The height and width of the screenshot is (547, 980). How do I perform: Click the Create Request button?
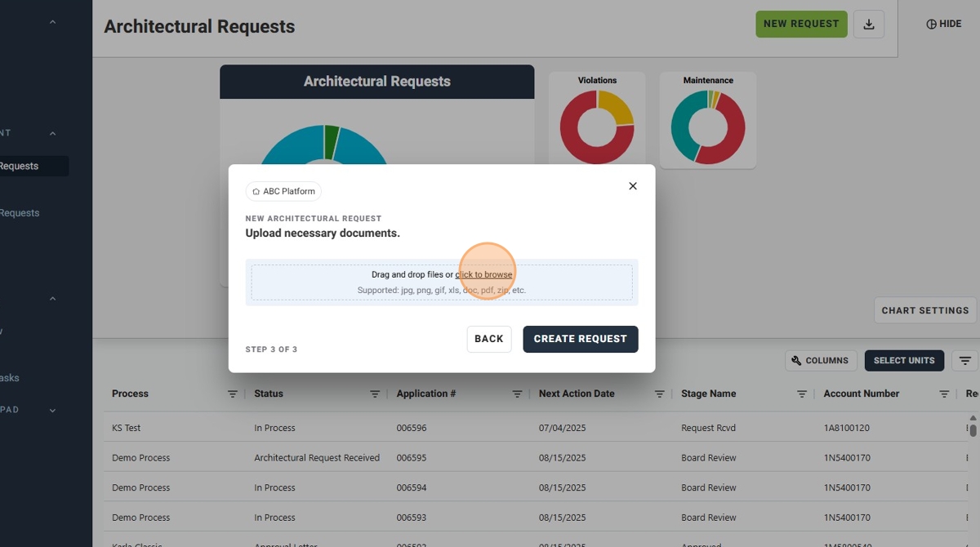(581, 339)
